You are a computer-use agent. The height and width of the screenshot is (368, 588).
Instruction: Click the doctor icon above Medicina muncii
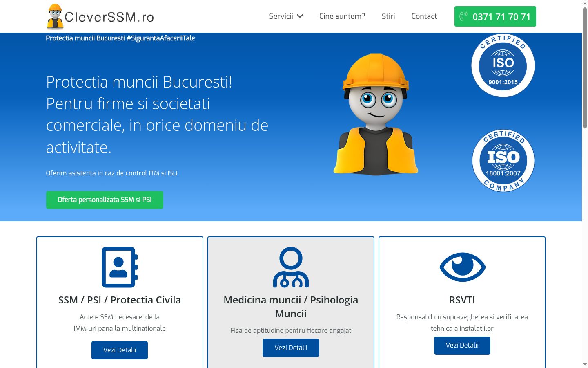tap(291, 267)
